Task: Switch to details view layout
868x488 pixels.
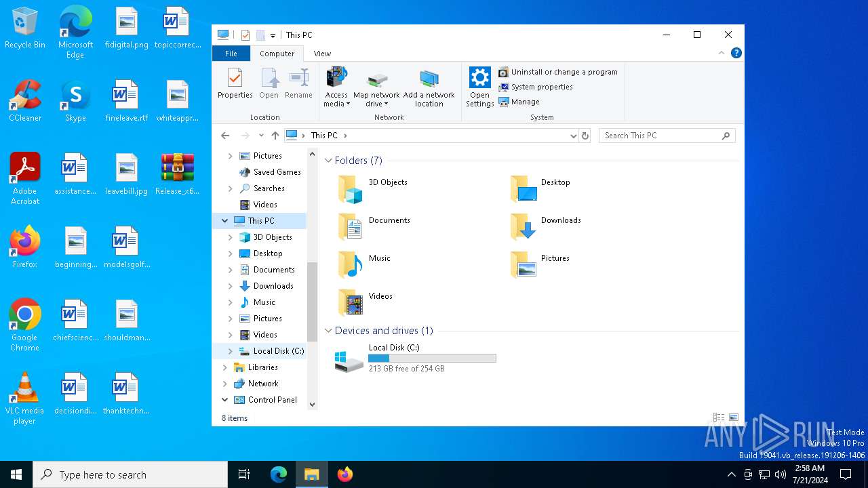Action: coord(718,418)
